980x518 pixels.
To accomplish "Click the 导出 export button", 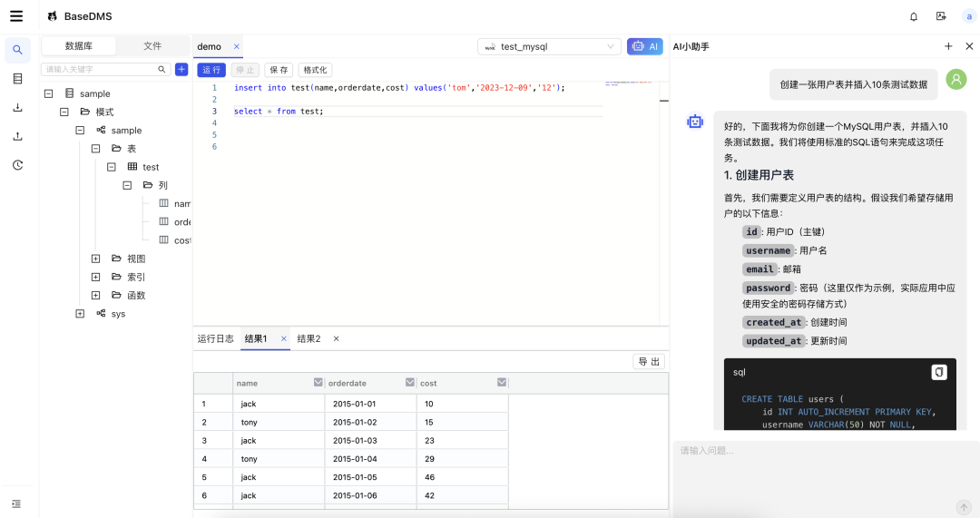I will [x=649, y=362].
